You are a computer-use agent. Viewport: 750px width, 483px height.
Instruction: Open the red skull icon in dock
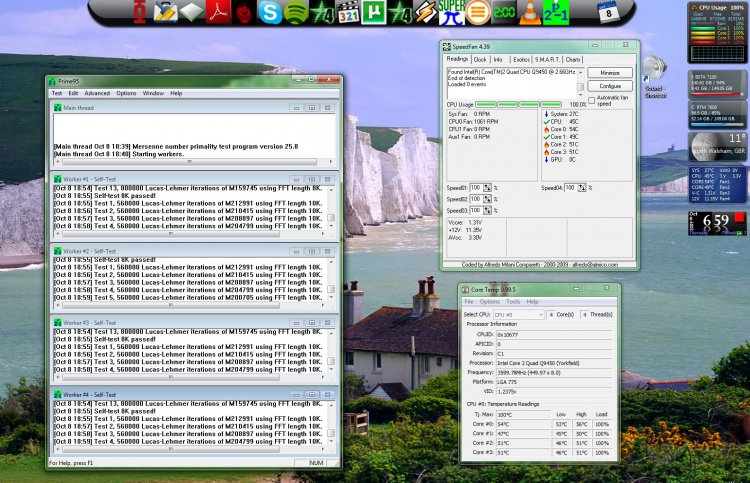point(244,12)
